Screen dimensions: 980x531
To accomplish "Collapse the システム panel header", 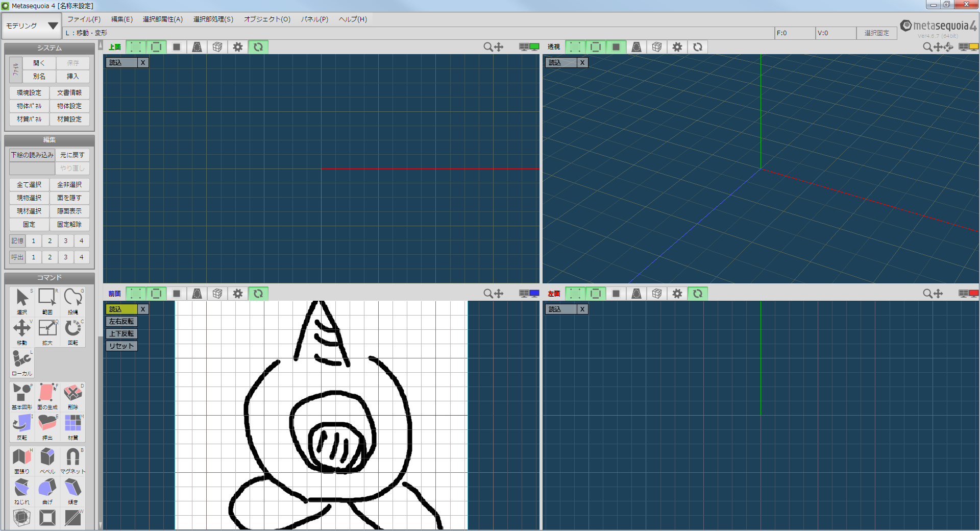I will coord(50,48).
